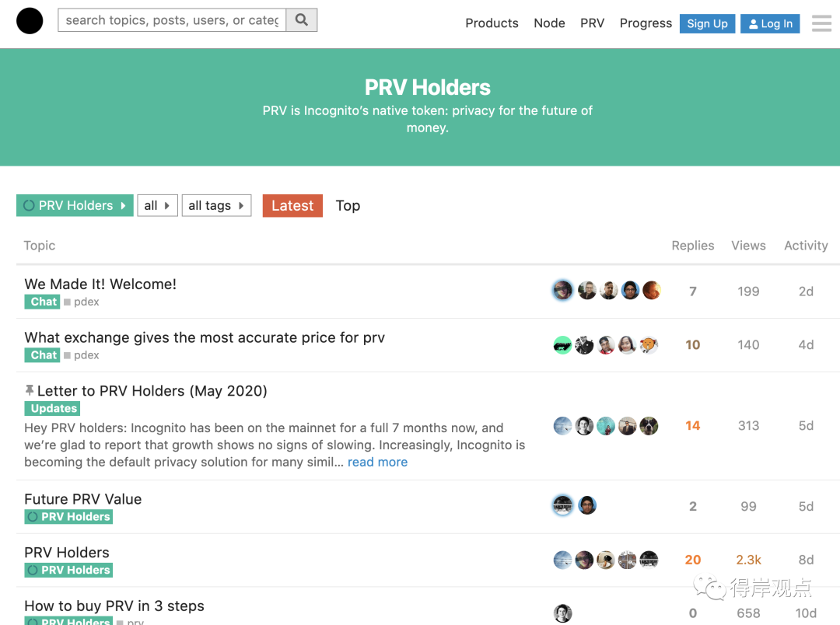Sort topics by the Replies column header
Image resolution: width=840 pixels, height=625 pixels.
pos(693,246)
